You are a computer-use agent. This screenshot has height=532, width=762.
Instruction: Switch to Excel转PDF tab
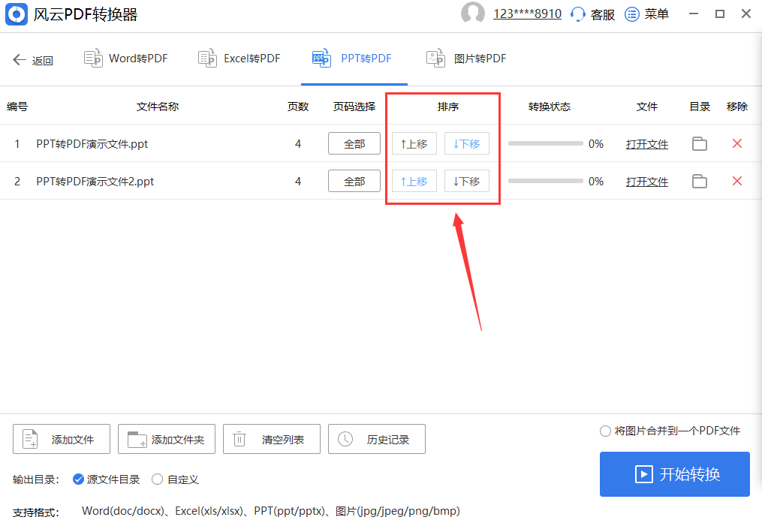pyautogui.click(x=239, y=59)
